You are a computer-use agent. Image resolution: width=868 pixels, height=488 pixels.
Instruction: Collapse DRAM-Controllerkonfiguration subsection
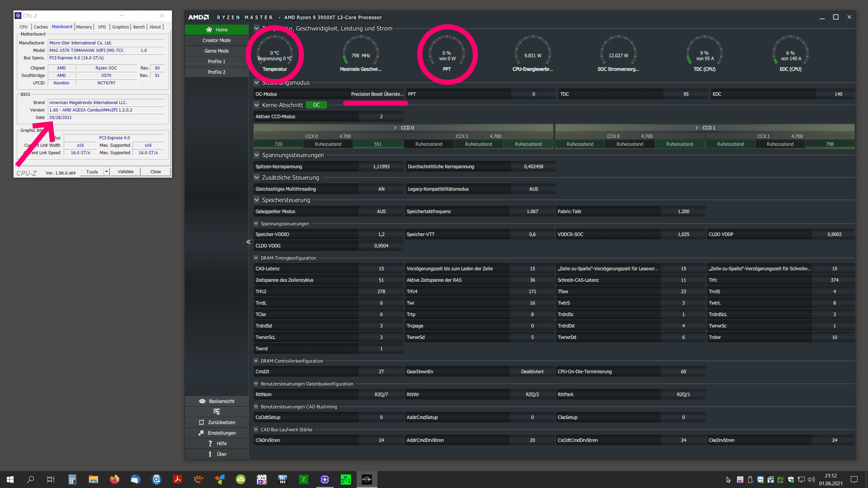pyautogui.click(x=256, y=361)
